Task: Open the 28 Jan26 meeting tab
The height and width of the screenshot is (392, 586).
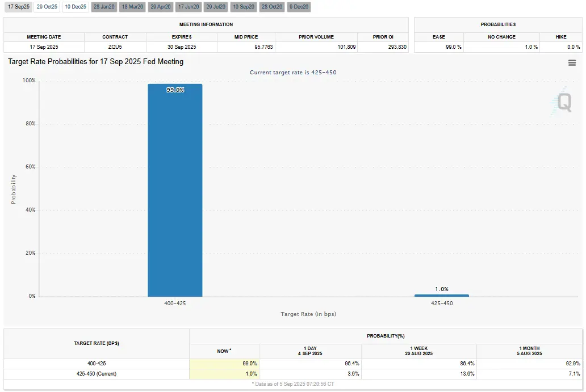Action: [x=104, y=7]
